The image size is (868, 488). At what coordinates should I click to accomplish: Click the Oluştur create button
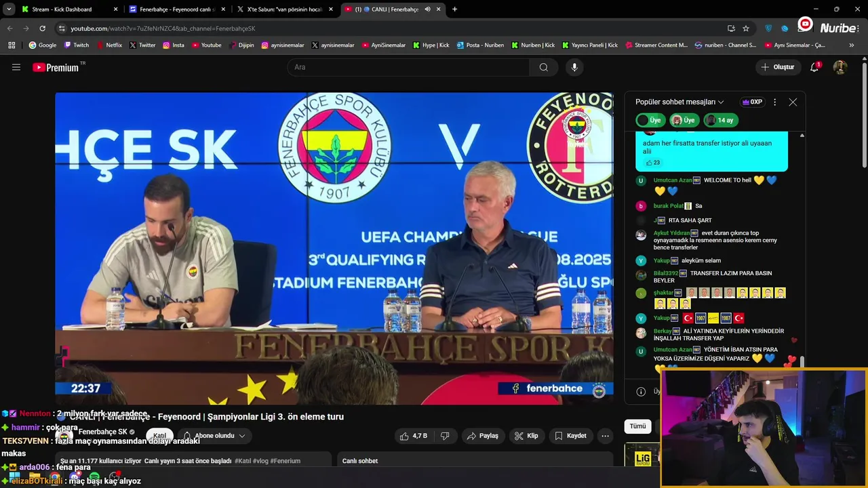tap(777, 67)
